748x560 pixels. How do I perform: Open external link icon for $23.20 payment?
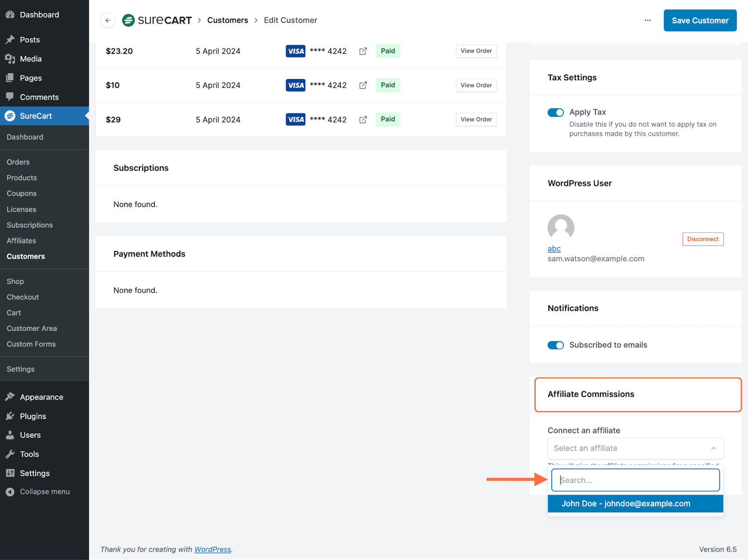tap(363, 51)
